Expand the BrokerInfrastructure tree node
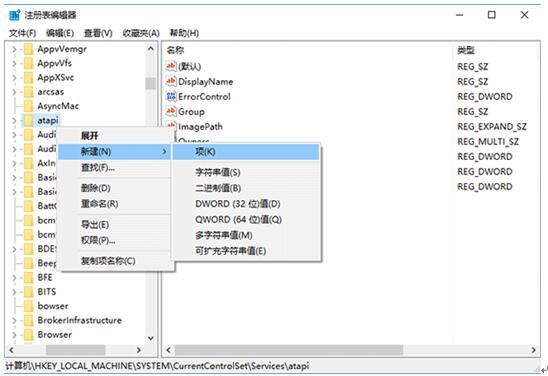The width and height of the screenshot is (548, 376). 14,320
